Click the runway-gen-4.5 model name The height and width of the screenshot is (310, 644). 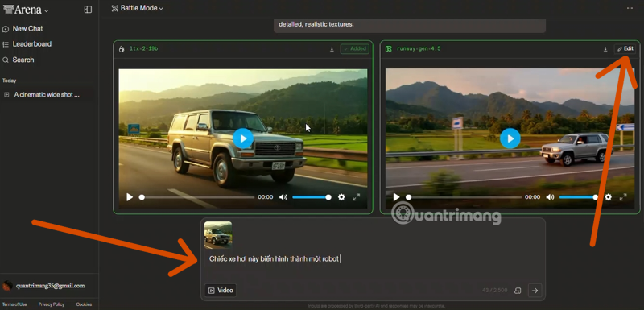(x=419, y=49)
